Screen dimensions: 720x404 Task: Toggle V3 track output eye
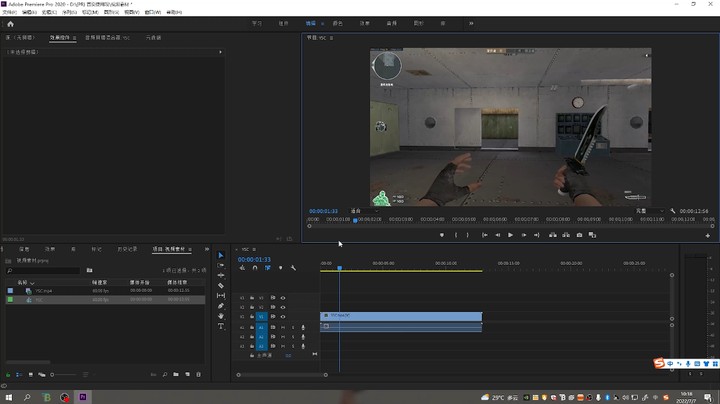click(283, 298)
